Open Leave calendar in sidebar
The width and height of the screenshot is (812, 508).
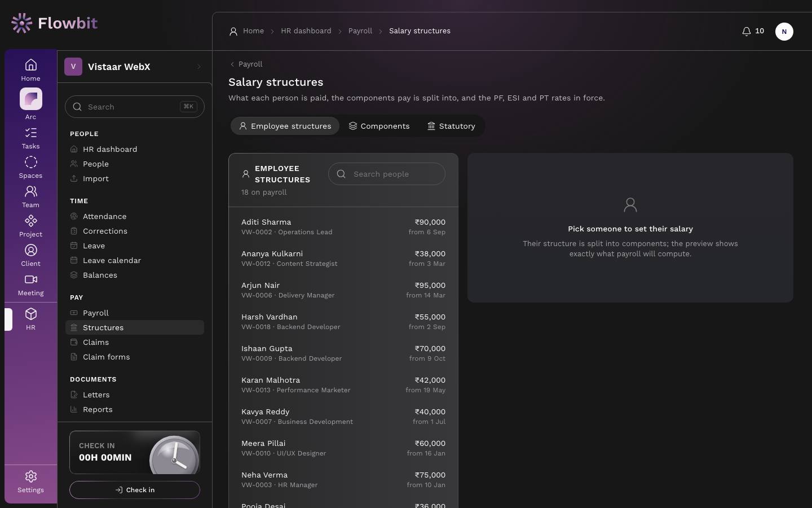point(135,260)
